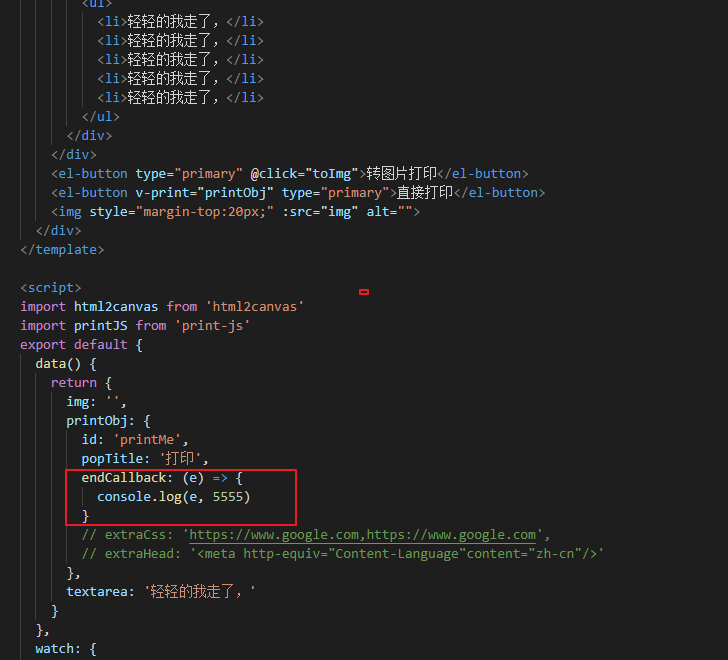Screen dimensions: 728x660
Task: Click the "printObj: {" property key
Action: [108, 421]
